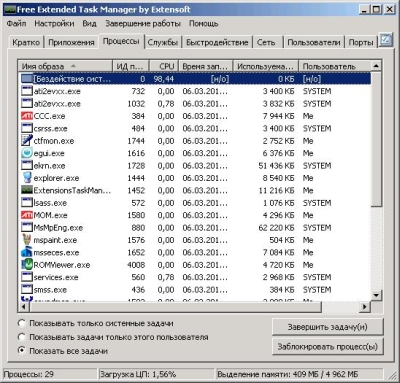Click memory value 62 220 КБ

(x=276, y=228)
